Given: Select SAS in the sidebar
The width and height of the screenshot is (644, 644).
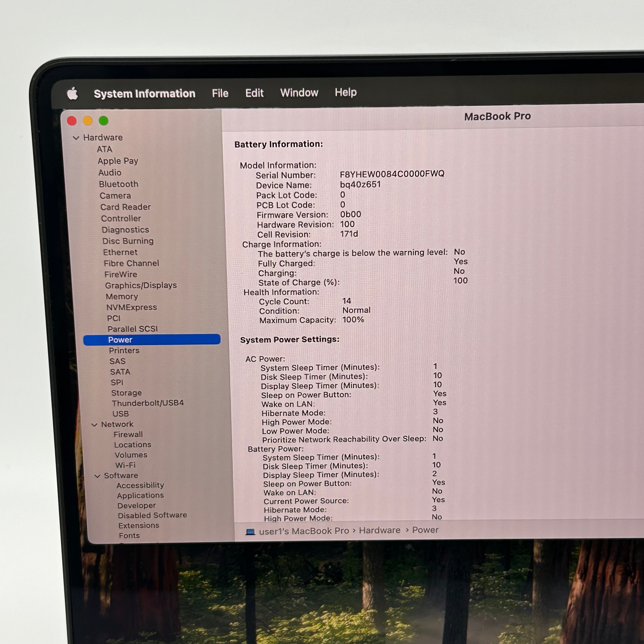Looking at the screenshot, I should coord(118,361).
